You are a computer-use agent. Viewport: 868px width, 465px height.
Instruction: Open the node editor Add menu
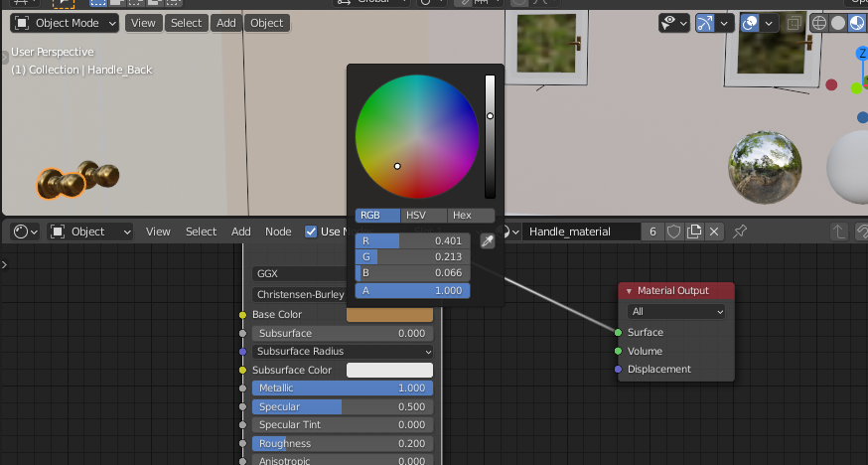240,232
